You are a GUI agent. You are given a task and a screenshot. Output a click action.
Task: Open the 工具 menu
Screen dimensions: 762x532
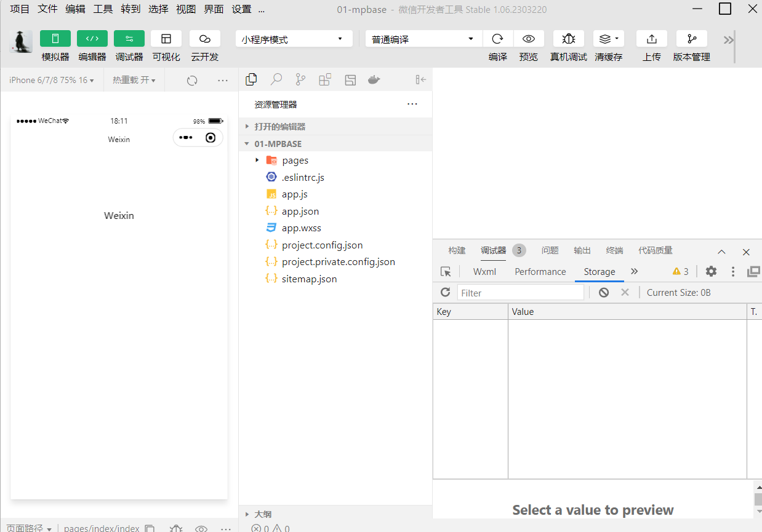tap(103, 9)
